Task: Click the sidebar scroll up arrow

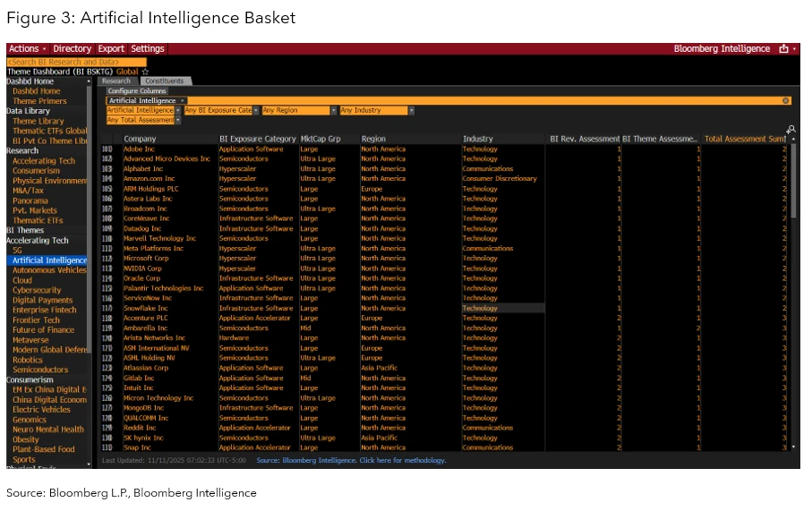Action: pyautogui.click(x=89, y=81)
